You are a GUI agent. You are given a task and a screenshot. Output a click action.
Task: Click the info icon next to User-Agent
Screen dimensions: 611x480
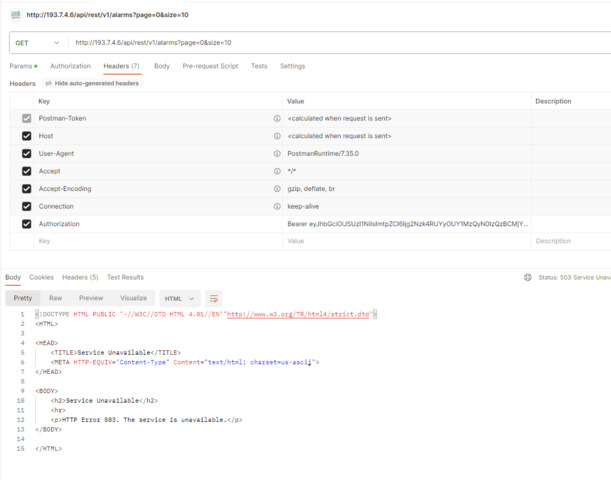(277, 154)
